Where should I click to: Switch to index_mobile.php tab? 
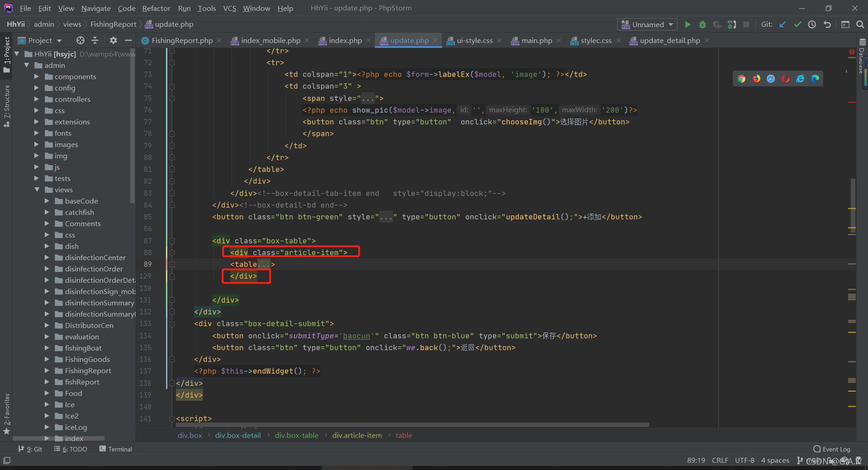click(270, 40)
